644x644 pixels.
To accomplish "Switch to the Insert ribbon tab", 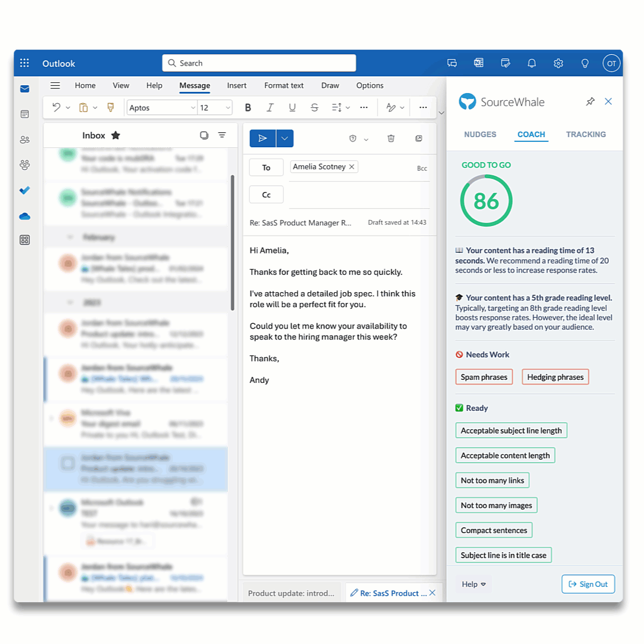I will click(x=237, y=85).
